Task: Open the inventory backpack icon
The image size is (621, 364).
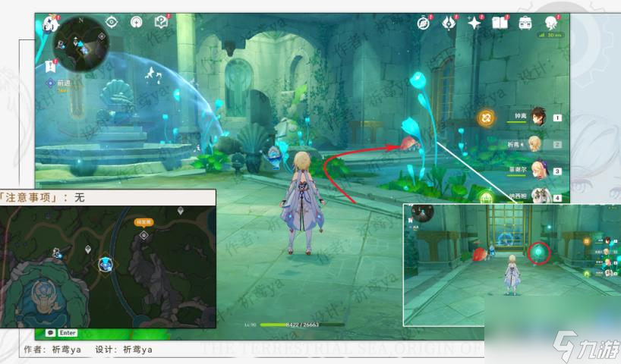Action: click(525, 23)
